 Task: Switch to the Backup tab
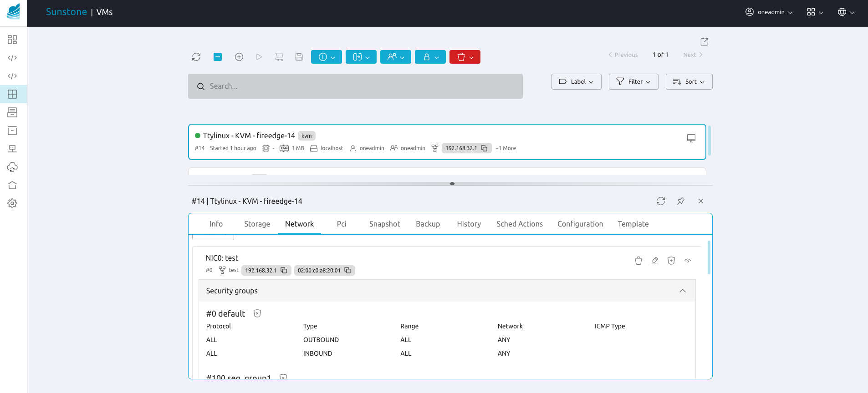tap(428, 224)
